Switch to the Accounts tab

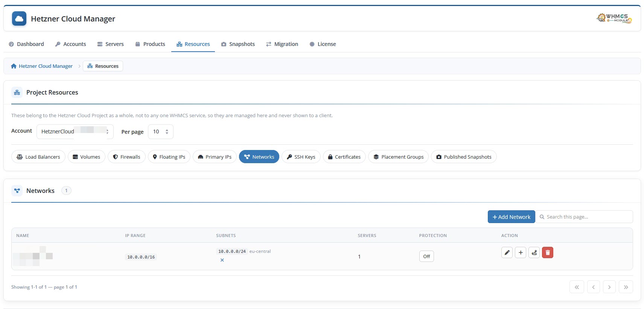click(x=70, y=44)
